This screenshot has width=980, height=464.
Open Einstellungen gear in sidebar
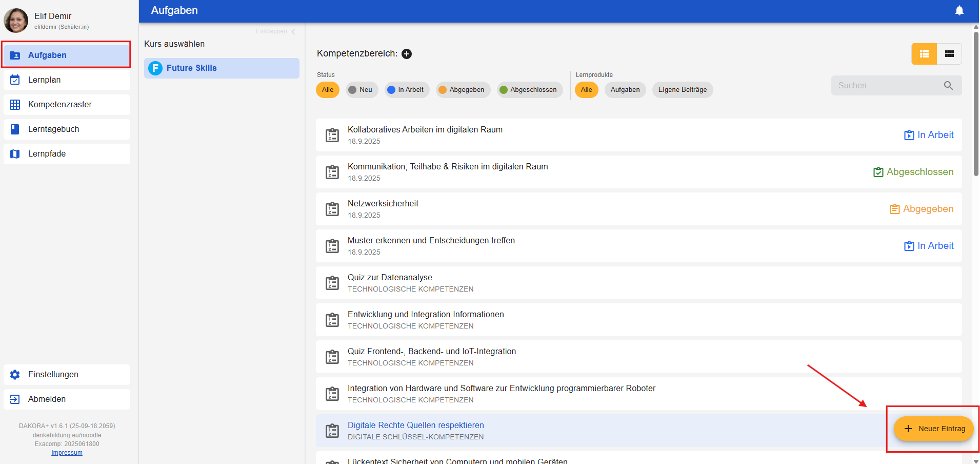(15, 375)
